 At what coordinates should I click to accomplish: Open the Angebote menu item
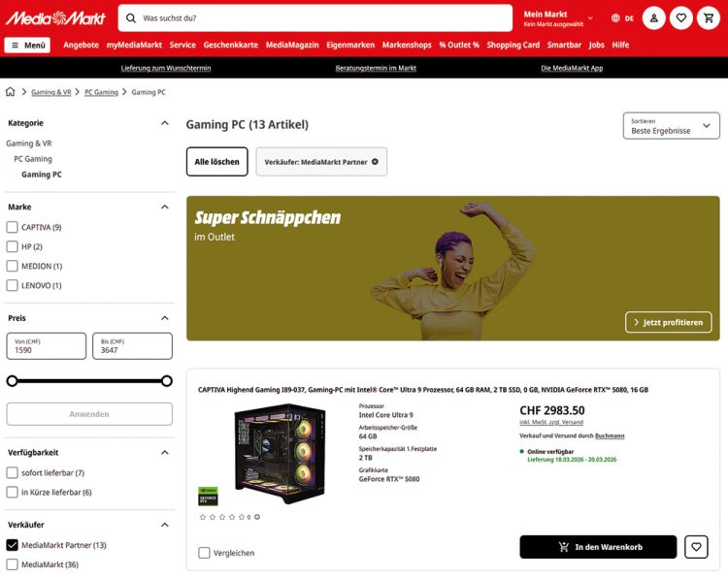coord(82,45)
